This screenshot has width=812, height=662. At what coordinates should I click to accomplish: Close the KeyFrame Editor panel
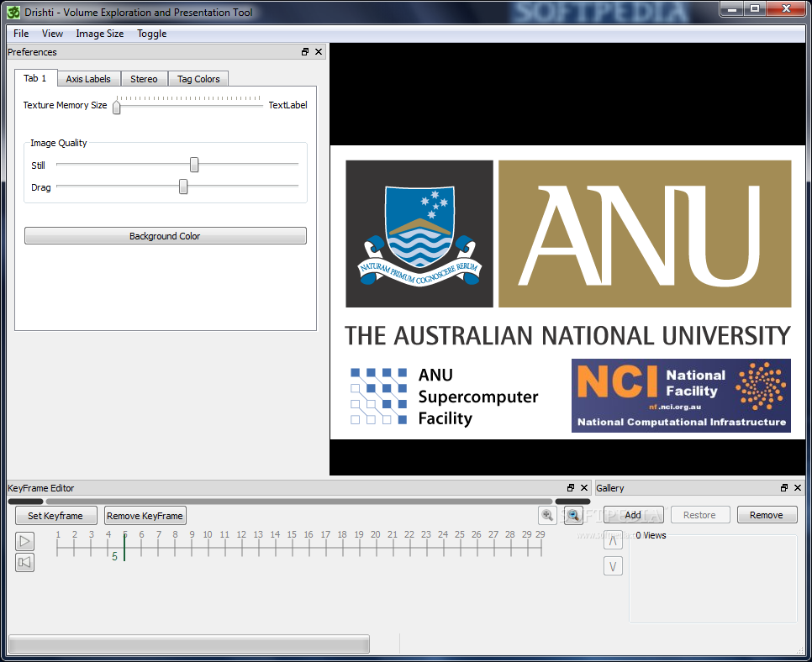(584, 487)
